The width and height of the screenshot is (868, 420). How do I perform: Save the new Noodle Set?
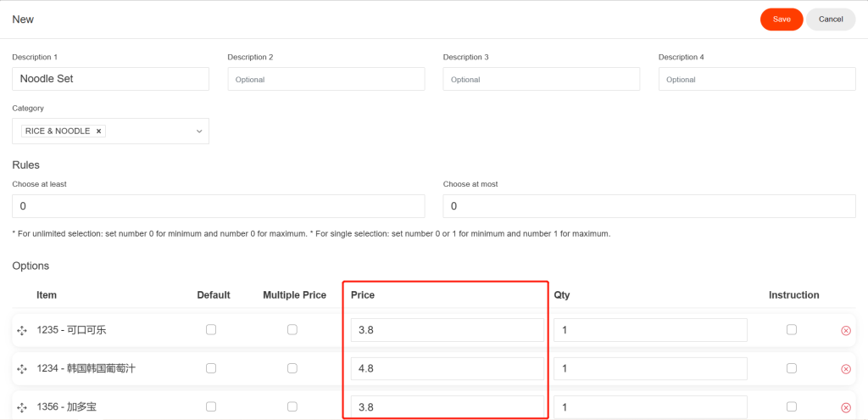click(782, 20)
